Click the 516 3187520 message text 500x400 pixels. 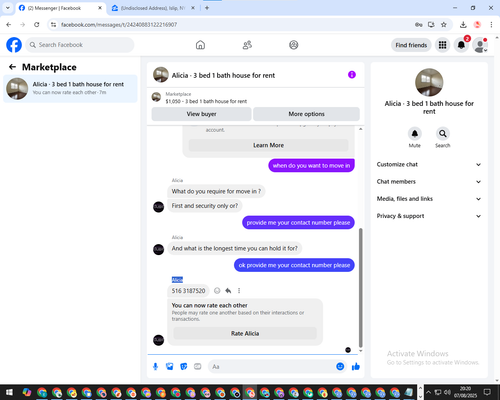pos(188,291)
